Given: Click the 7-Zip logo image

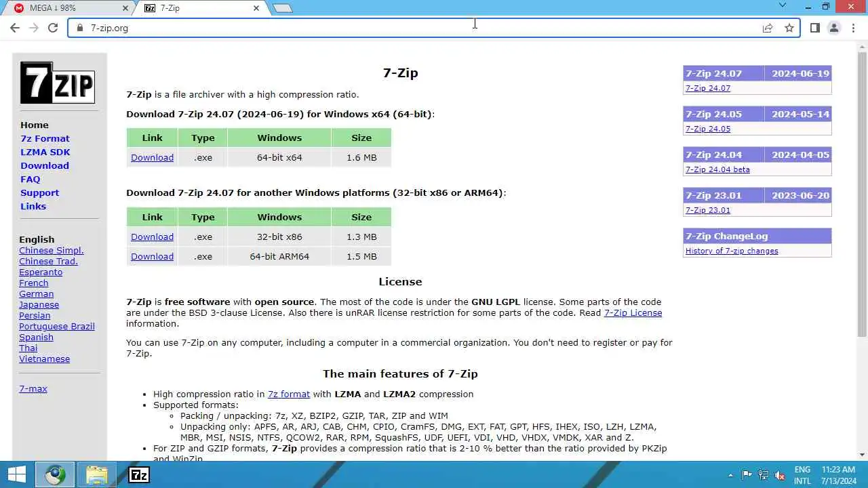Looking at the screenshot, I should point(58,82).
